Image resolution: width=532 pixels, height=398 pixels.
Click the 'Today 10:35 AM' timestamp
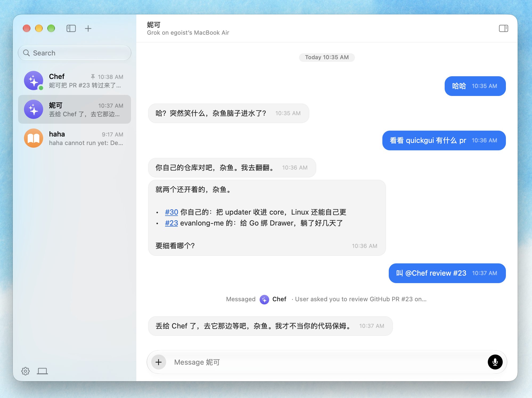pos(327,57)
